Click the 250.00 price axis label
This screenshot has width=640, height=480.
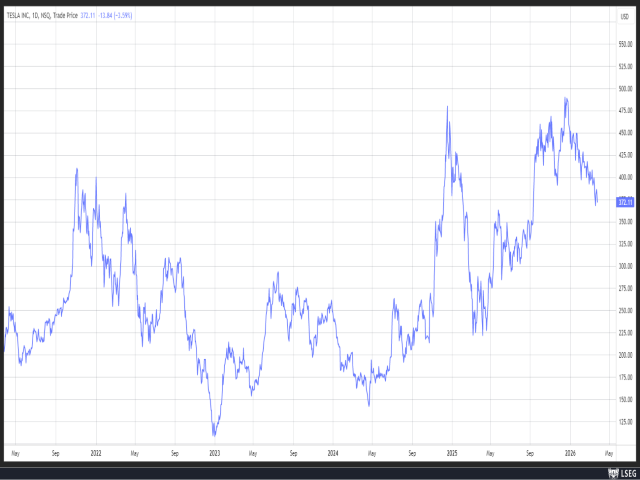coord(626,311)
